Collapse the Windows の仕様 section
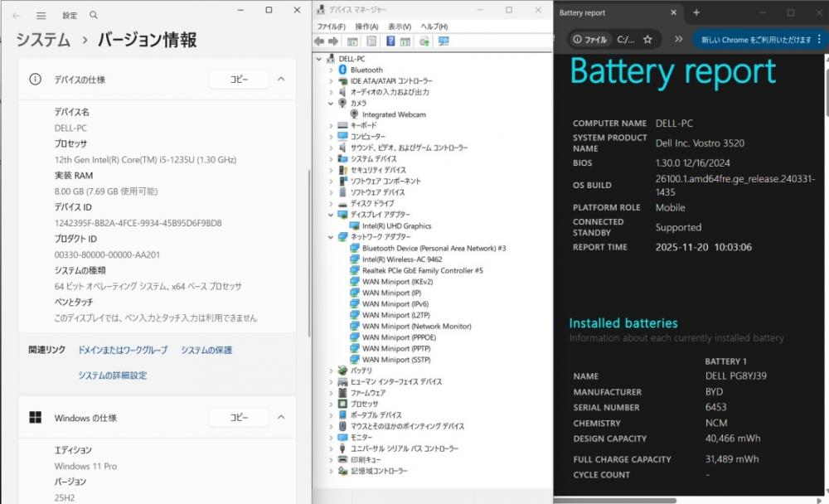 281,418
